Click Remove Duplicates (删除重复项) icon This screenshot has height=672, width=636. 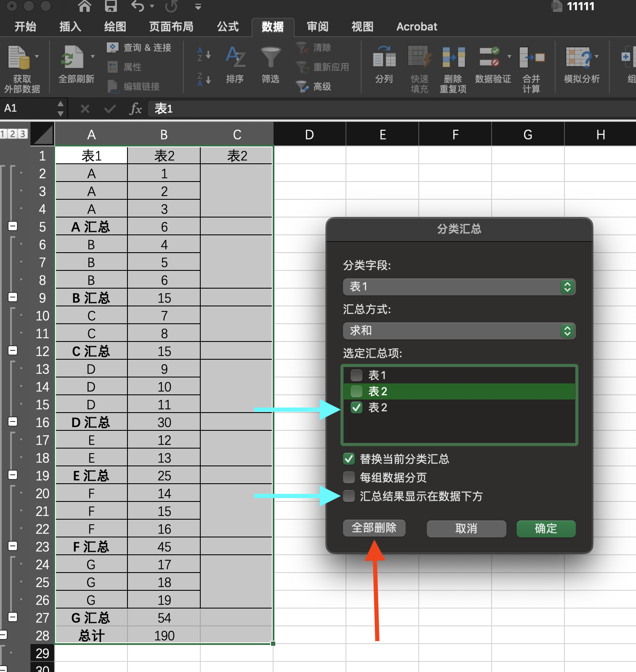[x=453, y=58]
